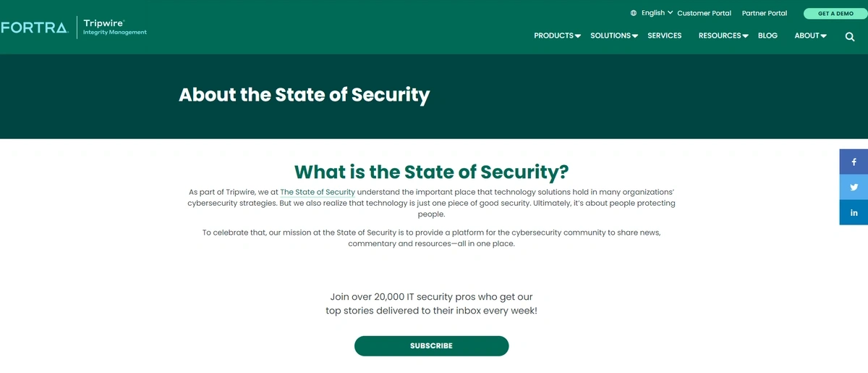Open the Services menu item
Viewport: 868px width, 373px height.
pos(665,35)
